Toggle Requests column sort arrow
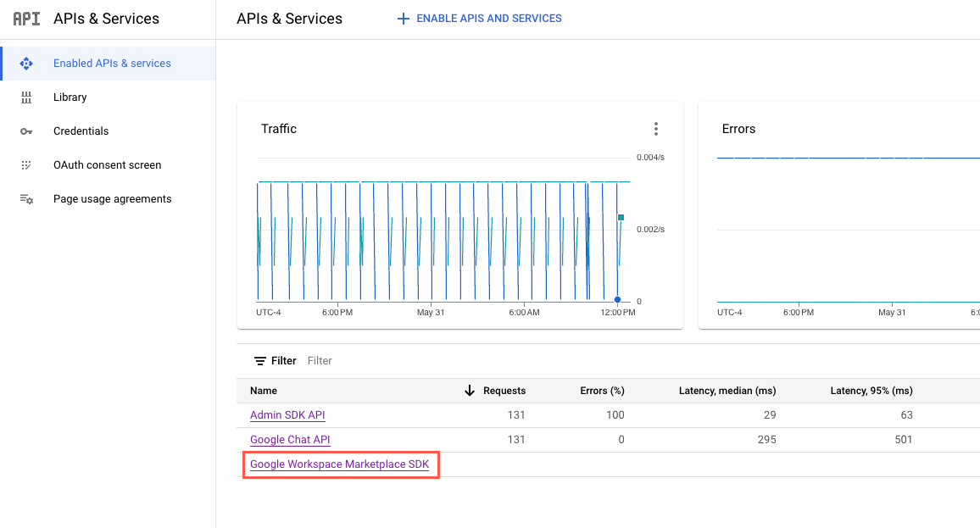 (x=469, y=391)
